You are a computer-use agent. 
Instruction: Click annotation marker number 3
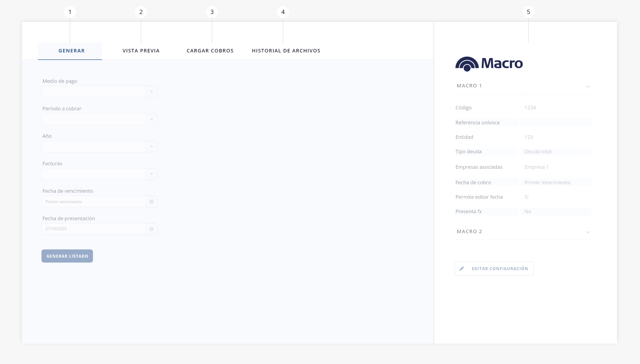212,12
